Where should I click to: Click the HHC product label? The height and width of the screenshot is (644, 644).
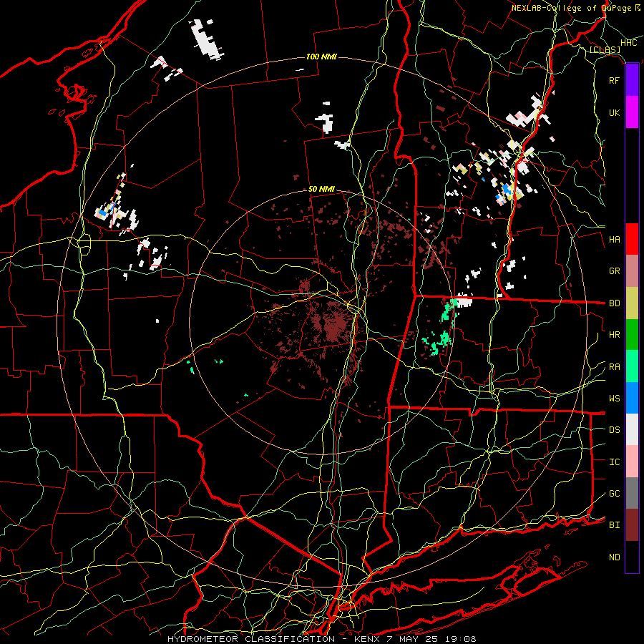[x=629, y=43]
